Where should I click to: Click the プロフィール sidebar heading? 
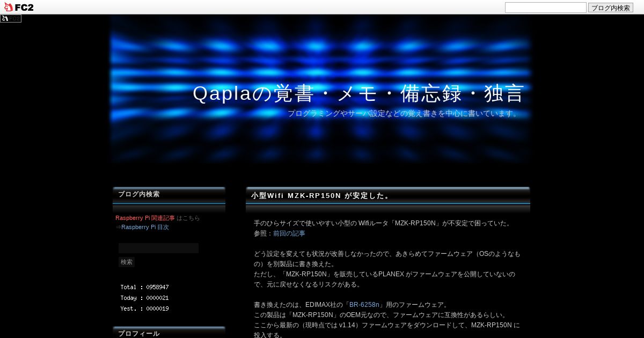coord(138,334)
